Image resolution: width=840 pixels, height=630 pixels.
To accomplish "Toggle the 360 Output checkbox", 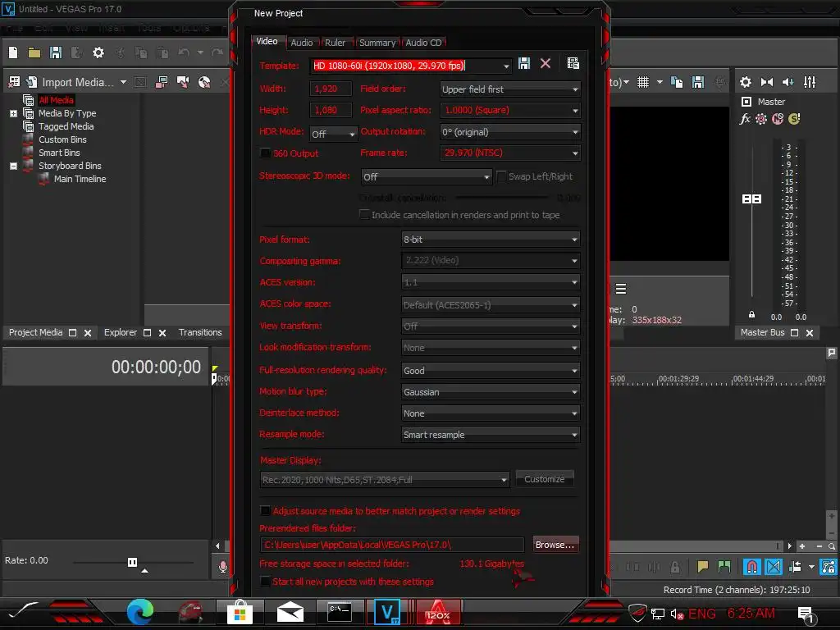I will [265, 153].
